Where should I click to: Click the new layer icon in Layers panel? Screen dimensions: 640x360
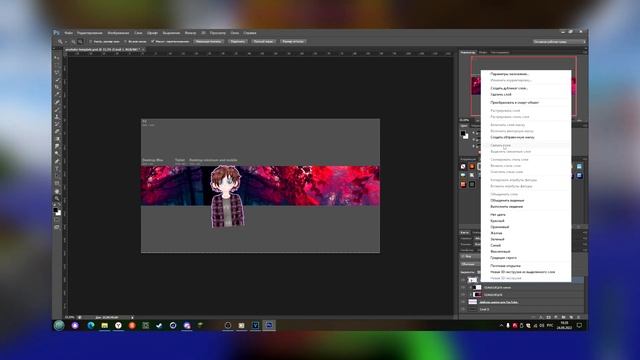[x=571, y=317]
